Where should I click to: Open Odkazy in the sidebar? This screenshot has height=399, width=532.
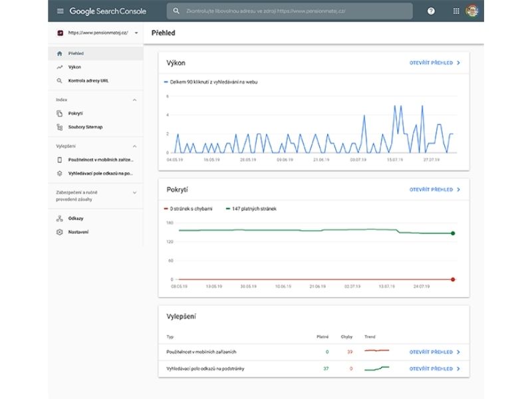96,219
